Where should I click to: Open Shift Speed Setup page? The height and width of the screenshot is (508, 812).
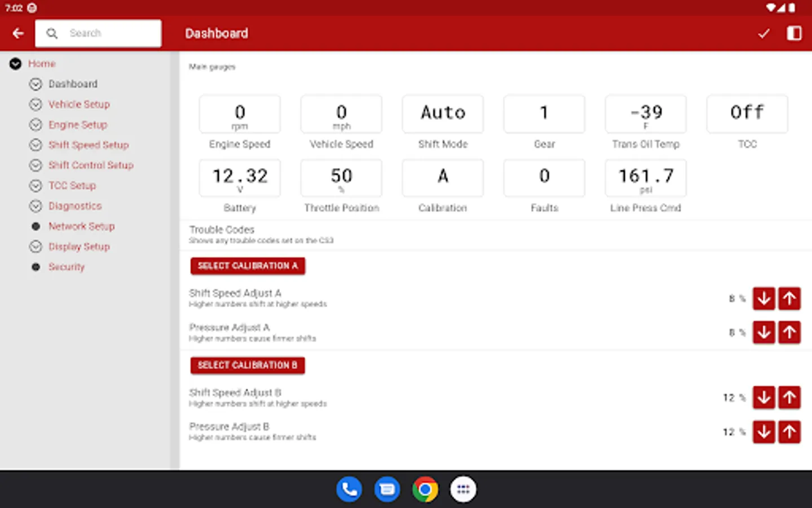click(x=89, y=145)
